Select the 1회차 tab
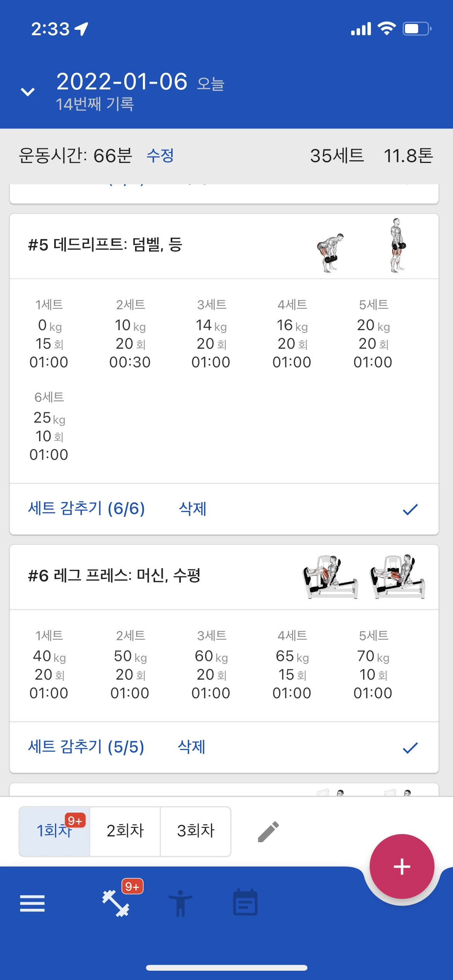453x980 pixels. (x=55, y=831)
